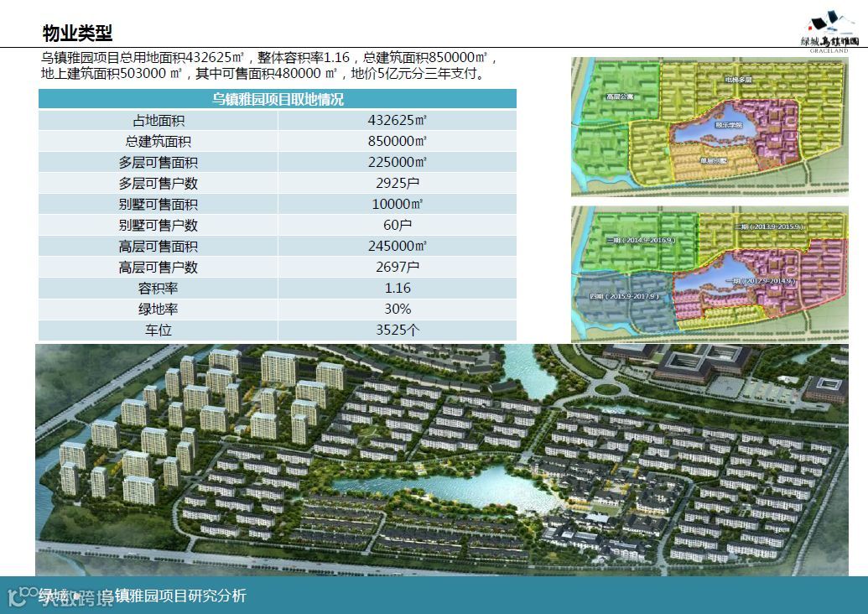
Task: Select the 别墅可售面积 cell
Action: click(159, 205)
